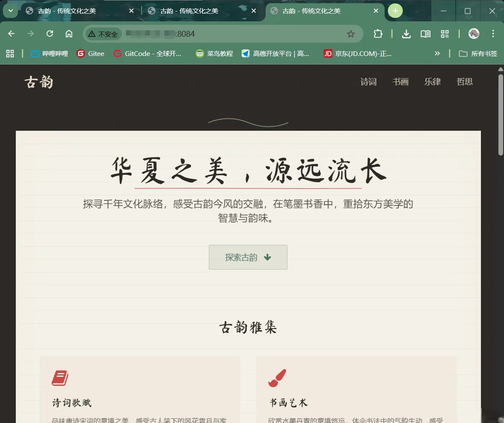The width and height of the screenshot is (504, 423).
Task: Click the red brush icon above 书画艺术
Action: click(x=277, y=378)
